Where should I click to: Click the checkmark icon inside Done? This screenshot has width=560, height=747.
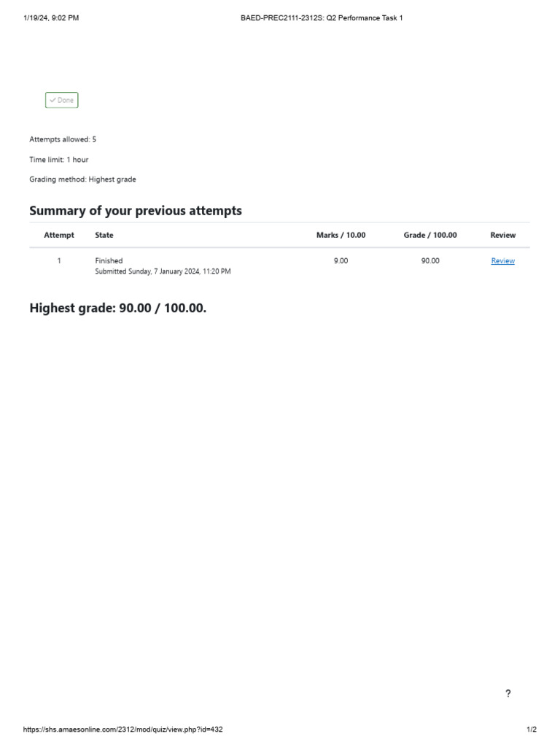pyautogui.click(x=52, y=101)
